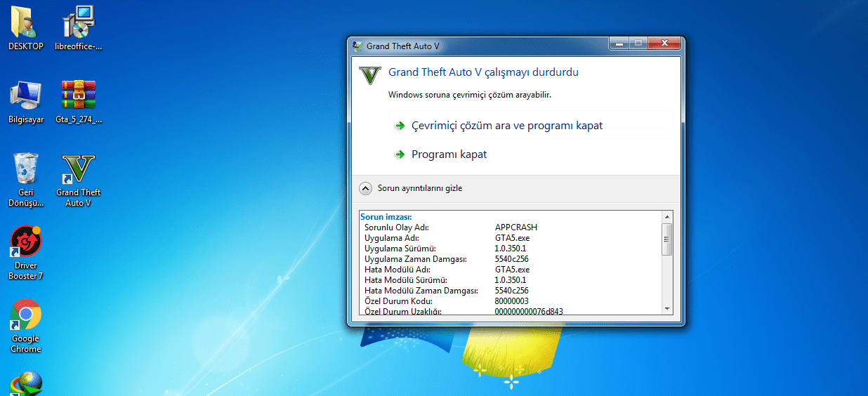Image resolution: width=868 pixels, height=396 pixels.
Task: Click the Windows soruna çevrimiçi çözüm arayabilir text
Action: coord(470,95)
